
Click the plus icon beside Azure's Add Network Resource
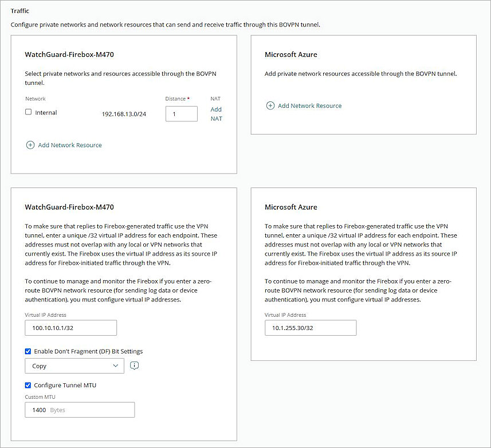270,105
